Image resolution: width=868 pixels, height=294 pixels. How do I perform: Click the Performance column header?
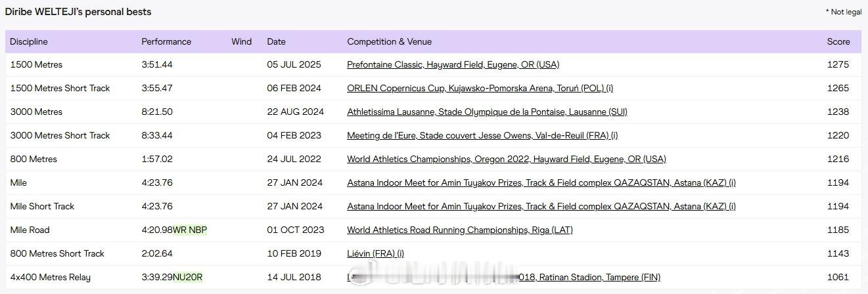166,42
